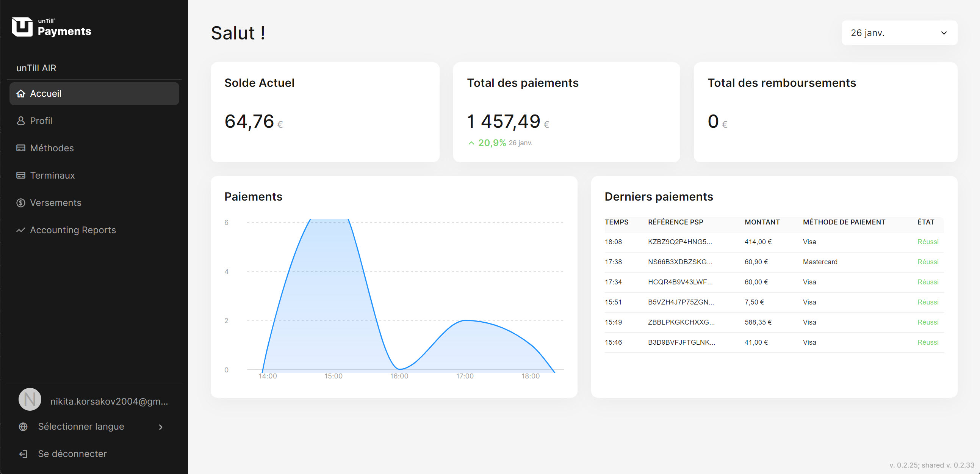Click the user icon next to Profil
The height and width of the screenshot is (474, 980).
click(x=21, y=121)
